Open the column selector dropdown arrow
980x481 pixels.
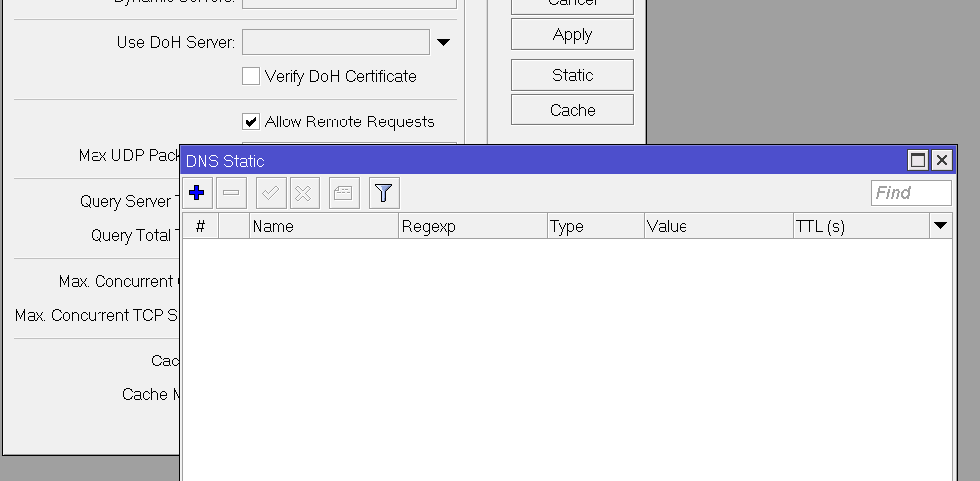pyautogui.click(x=940, y=226)
